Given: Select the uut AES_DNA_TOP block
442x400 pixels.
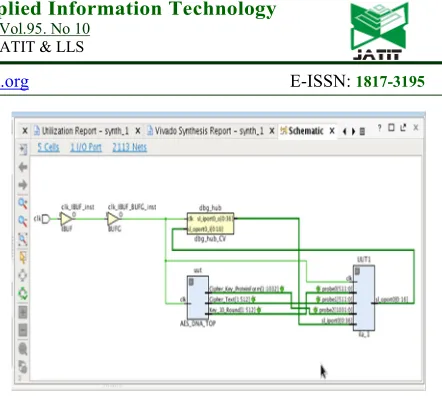Looking at the screenshot, I should [198, 298].
